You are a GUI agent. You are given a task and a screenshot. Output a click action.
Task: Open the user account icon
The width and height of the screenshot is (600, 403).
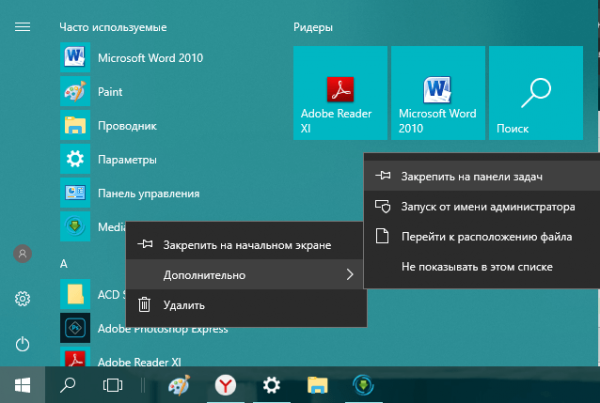[x=23, y=253]
